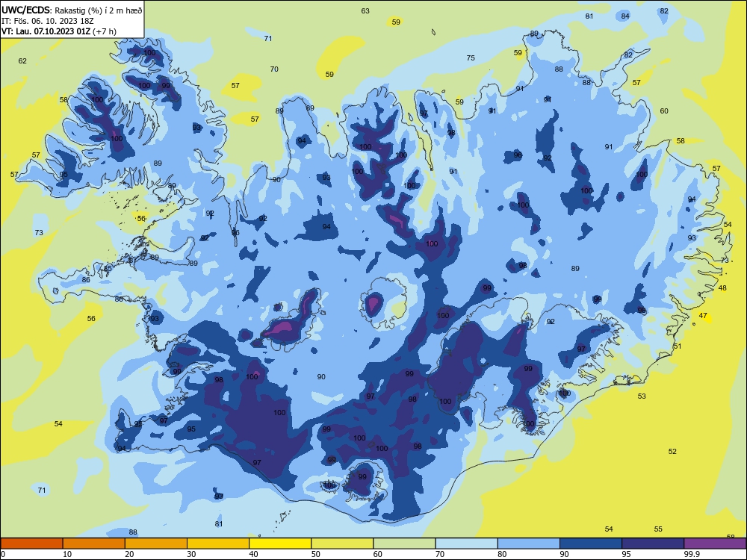Screen dimensions: 747x560
Task: Click the legend label '30'
Action: (x=191, y=554)
